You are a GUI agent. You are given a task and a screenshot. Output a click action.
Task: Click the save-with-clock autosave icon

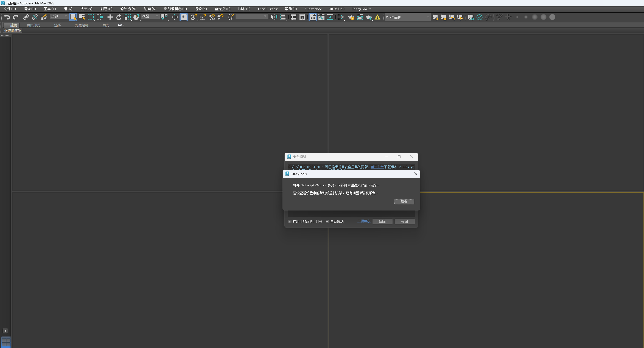click(x=471, y=17)
